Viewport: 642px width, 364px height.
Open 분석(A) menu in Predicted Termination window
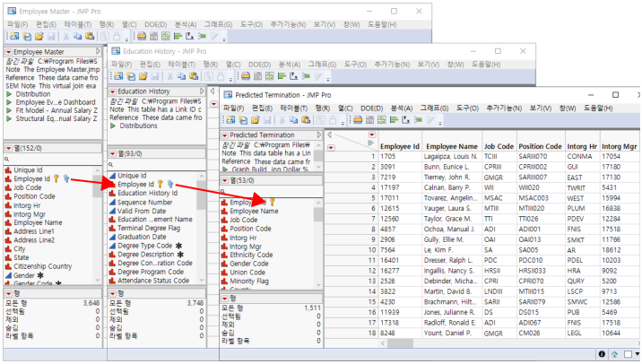pyautogui.click(x=402, y=108)
